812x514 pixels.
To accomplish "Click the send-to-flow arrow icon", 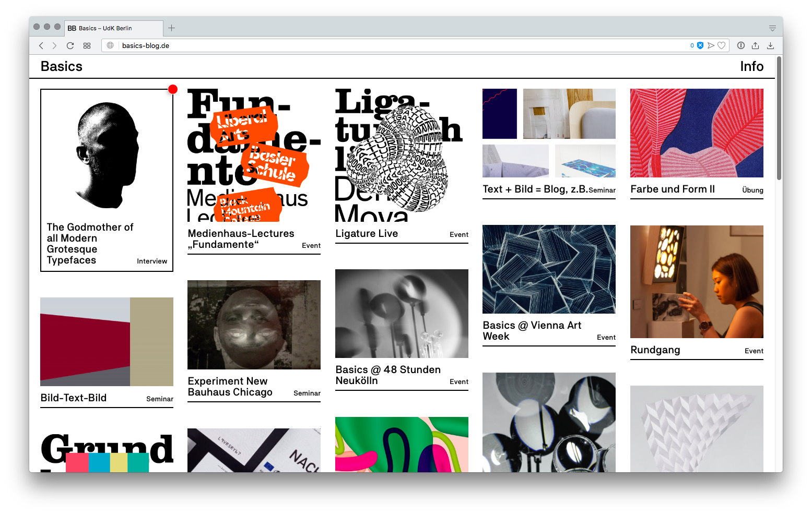I will [711, 45].
